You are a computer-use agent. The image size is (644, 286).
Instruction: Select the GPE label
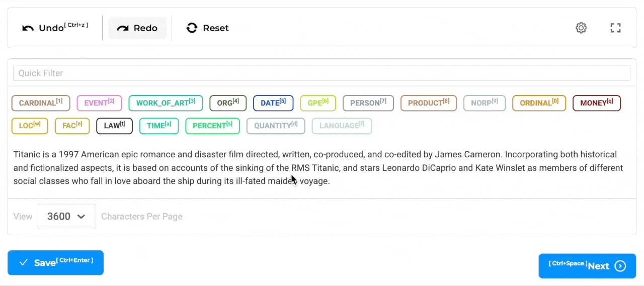click(x=318, y=103)
